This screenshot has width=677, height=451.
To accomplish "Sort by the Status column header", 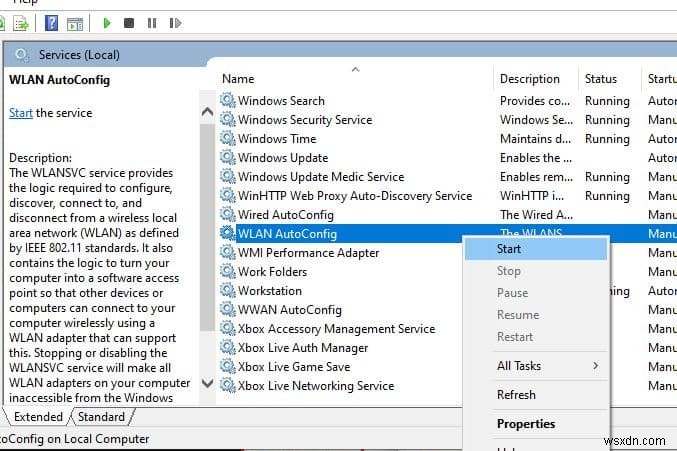I will (x=609, y=79).
